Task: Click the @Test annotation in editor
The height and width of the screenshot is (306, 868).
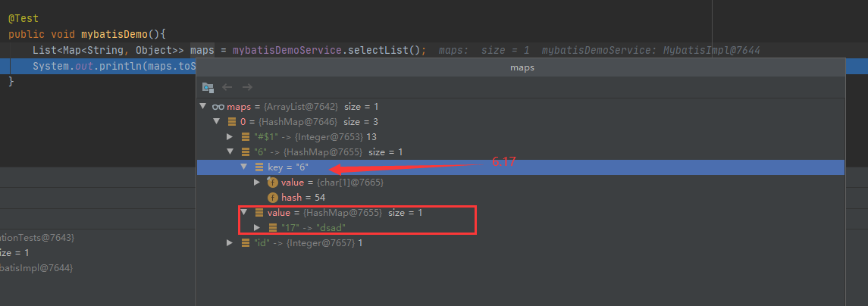Action: 24,18
